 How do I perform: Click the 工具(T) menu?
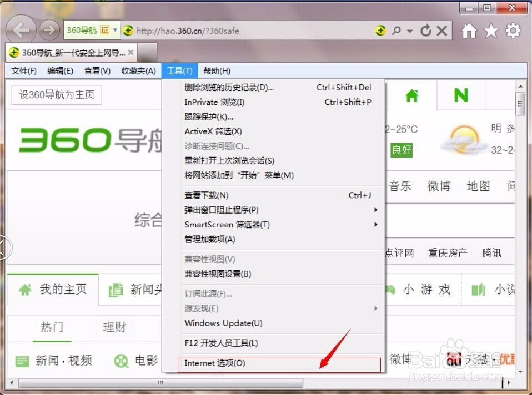point(179,71)
